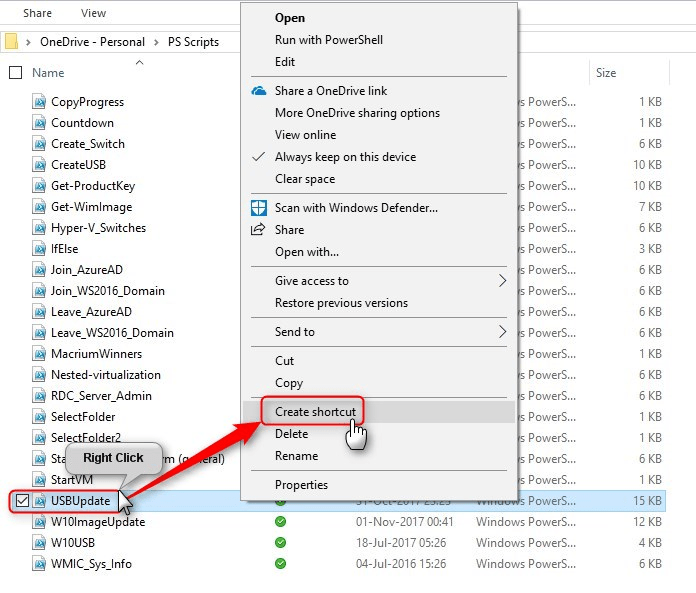Click the StartVM script file icon
This screenshot has width=696, height=593.
point(39,480)
